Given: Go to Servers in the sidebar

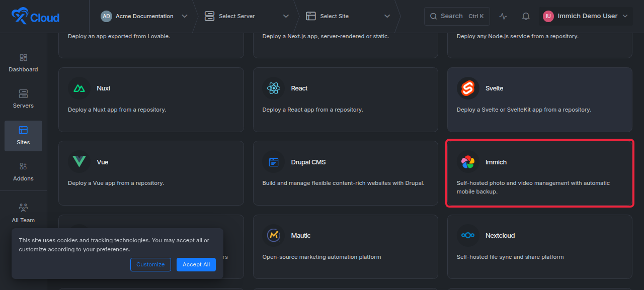Looking at the screenshot, I should (x=23, y=100).
